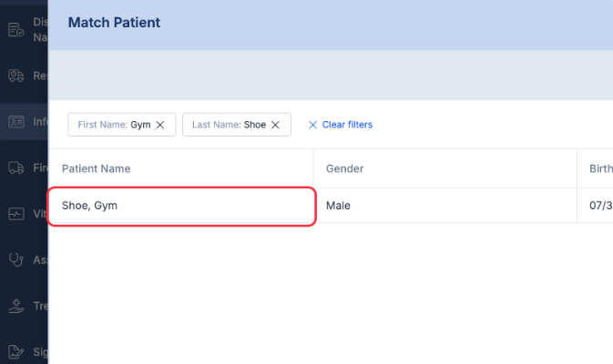Click the Birth column header
The height and width of the screenshot is (364, 613).
(x=600, y=168)
